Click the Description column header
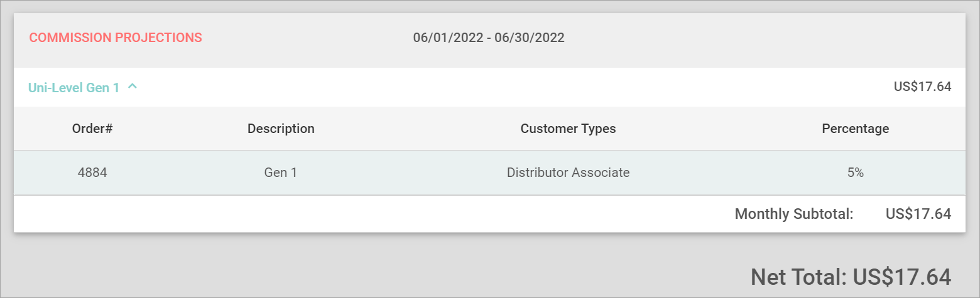The image size is (980, 298). coord(281,129)
